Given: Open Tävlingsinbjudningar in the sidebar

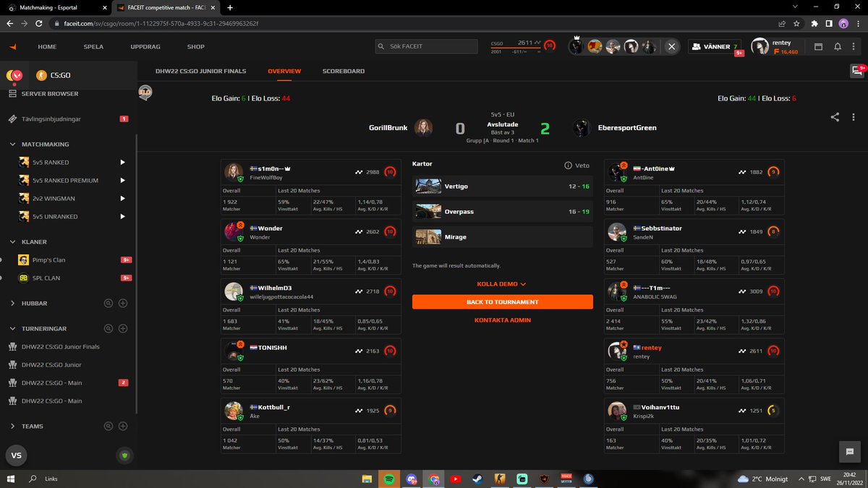Looking at the screenshot, I should 51,119.
